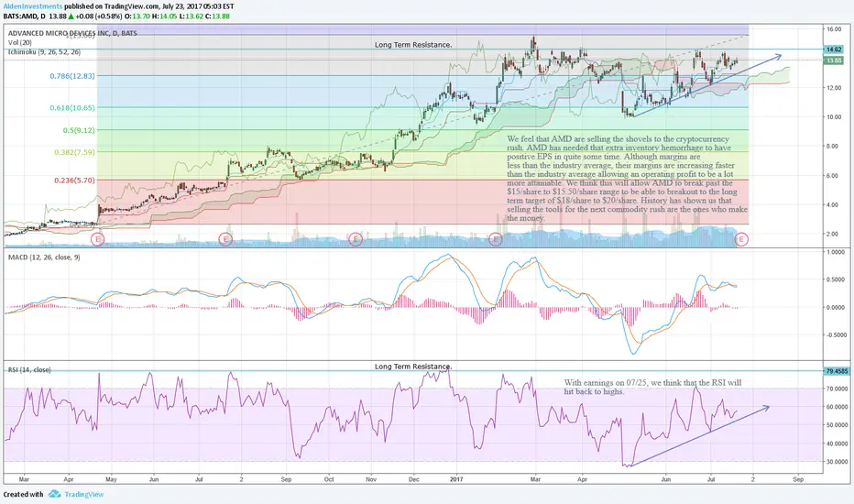
Task: Click the Ichimoku (9, 26, 52, 26) indicator label
Action: [44, 52]
